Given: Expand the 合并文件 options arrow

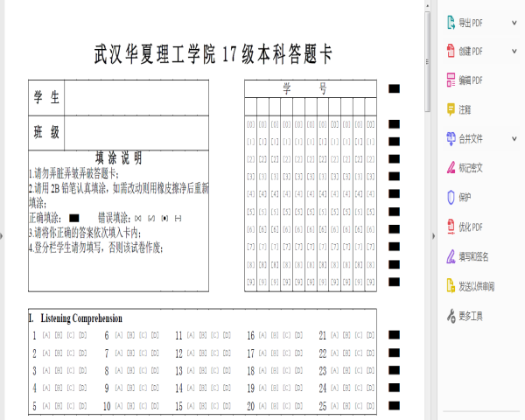Looking at the screenshot, I should tap(514, 138).
